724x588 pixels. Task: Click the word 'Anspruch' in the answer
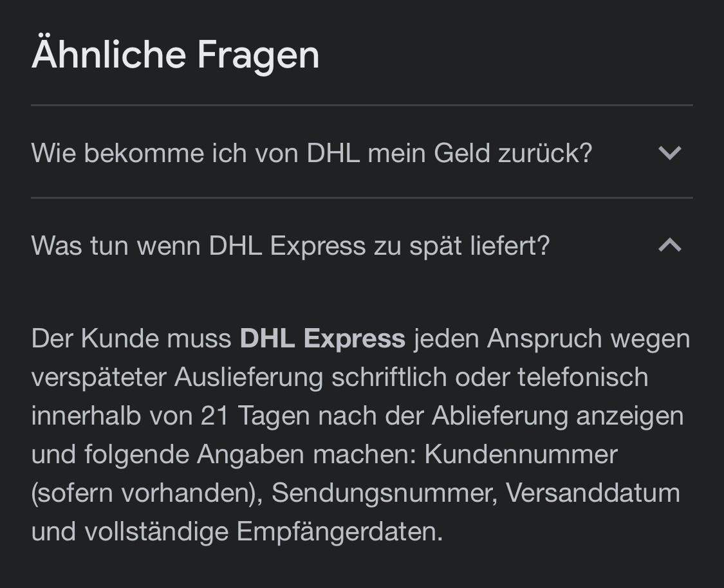544,339
